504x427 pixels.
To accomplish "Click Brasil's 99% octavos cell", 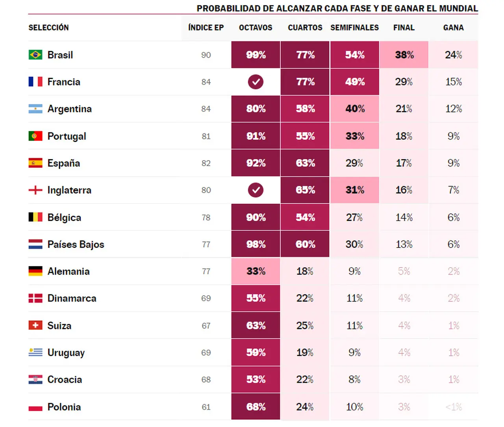I will click(x=256, y=55).
